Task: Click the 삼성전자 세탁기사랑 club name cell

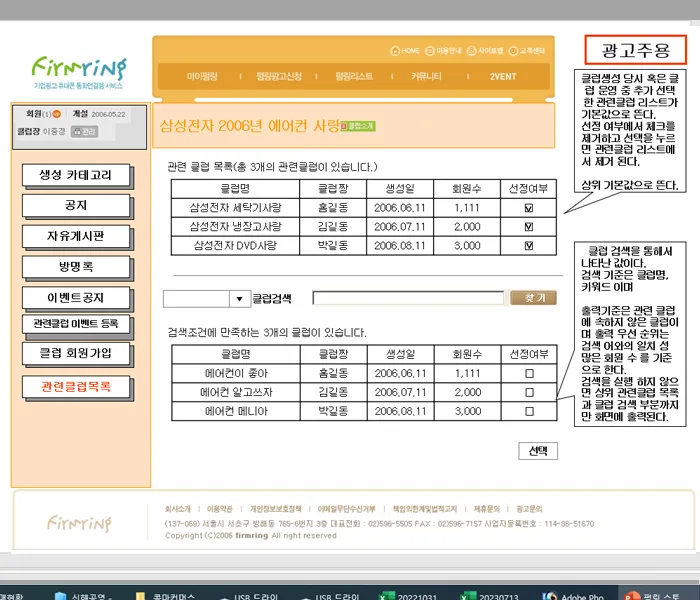Action: pos(235,208)
